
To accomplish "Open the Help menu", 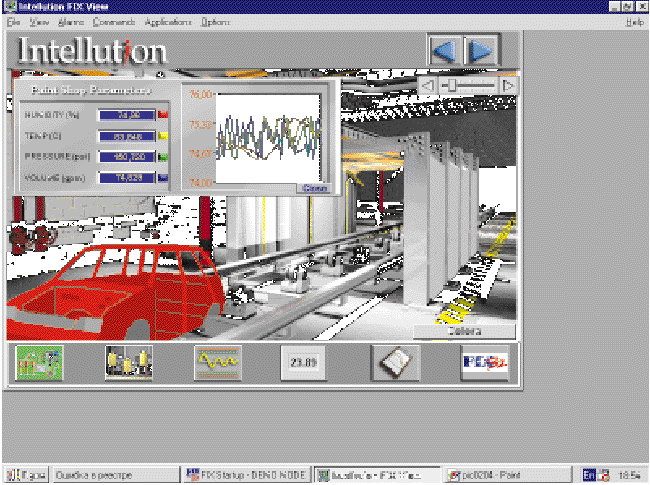I will click(634, 22).
